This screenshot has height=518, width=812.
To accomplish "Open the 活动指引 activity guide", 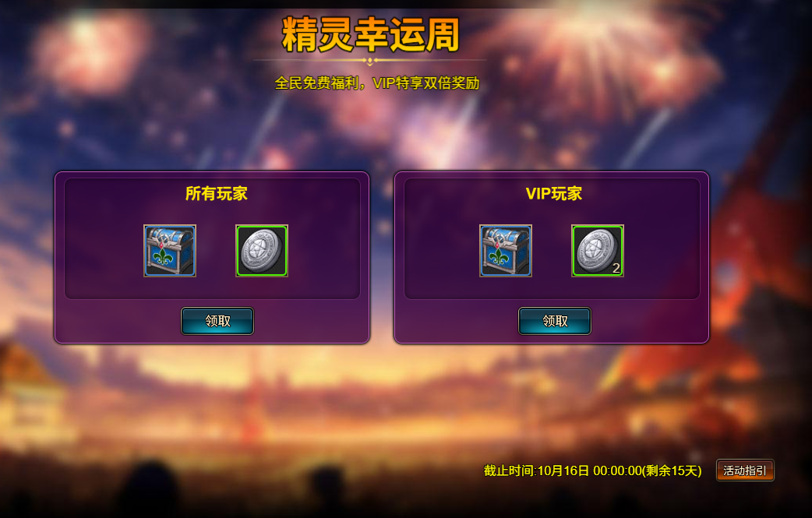I will coord(745,470).
